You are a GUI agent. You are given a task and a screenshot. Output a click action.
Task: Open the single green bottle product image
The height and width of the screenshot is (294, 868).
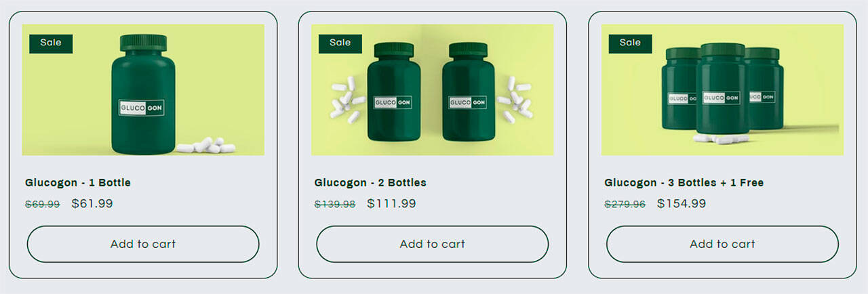pyautogui.click(x=143, y=90)
